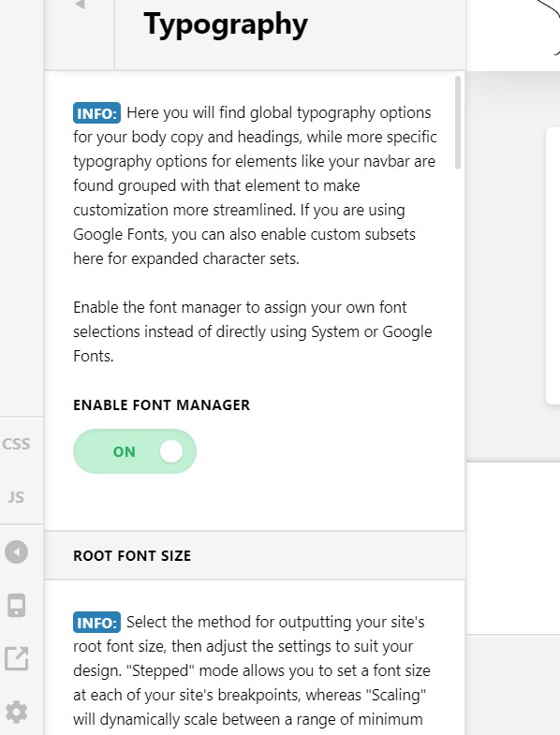Open the settings gear icon
Image resolution: width=560 pixels, height=735 pixels.
(17, 712)
